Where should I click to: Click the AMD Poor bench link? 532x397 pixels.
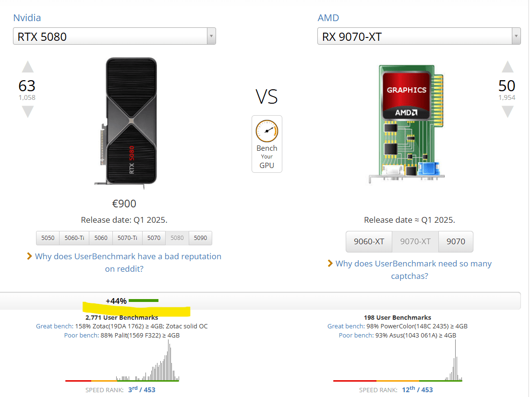click(356, 335)
